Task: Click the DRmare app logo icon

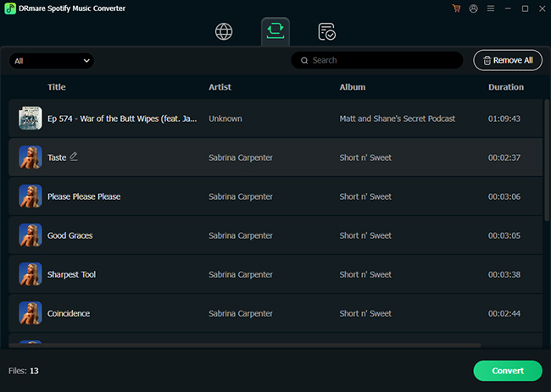Action: [x=10, y=8]
